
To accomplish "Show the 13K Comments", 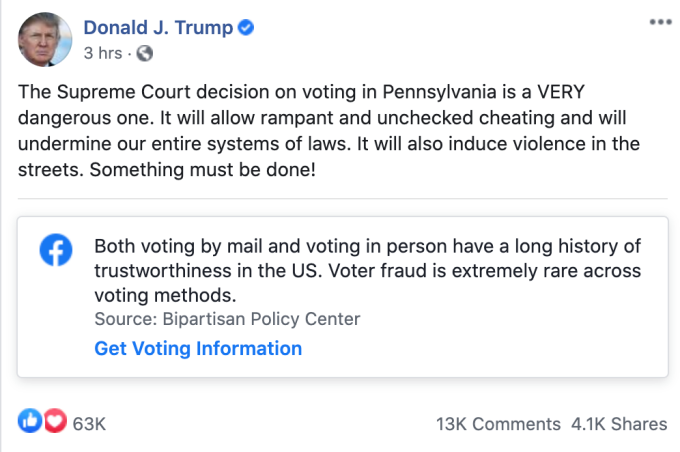I will (498, 424).
